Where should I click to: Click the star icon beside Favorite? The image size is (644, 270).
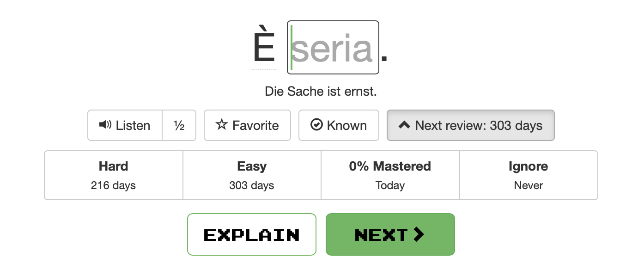click(222, 125)
